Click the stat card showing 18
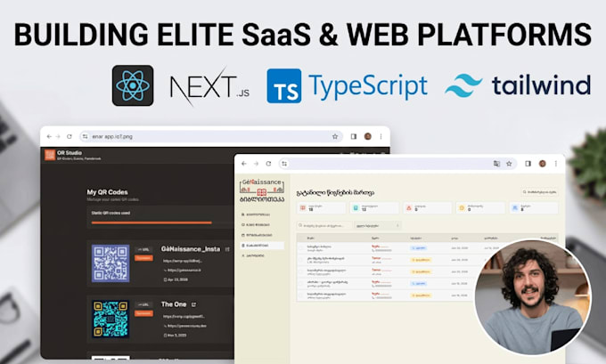The image size is (606, 364). click(x=321, y=207)
